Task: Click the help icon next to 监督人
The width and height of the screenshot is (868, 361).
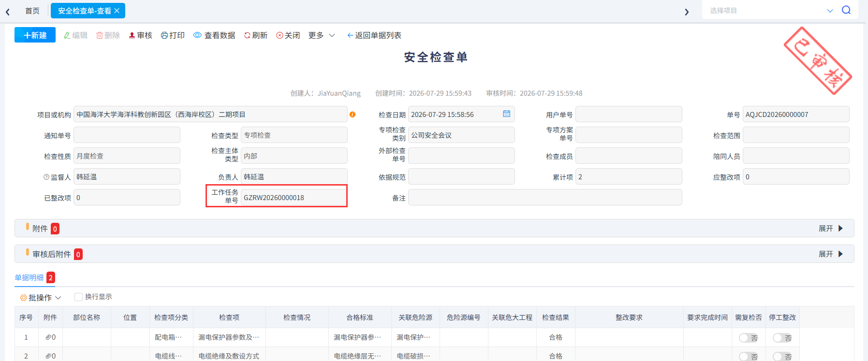Action: click(x=46, y=177)
